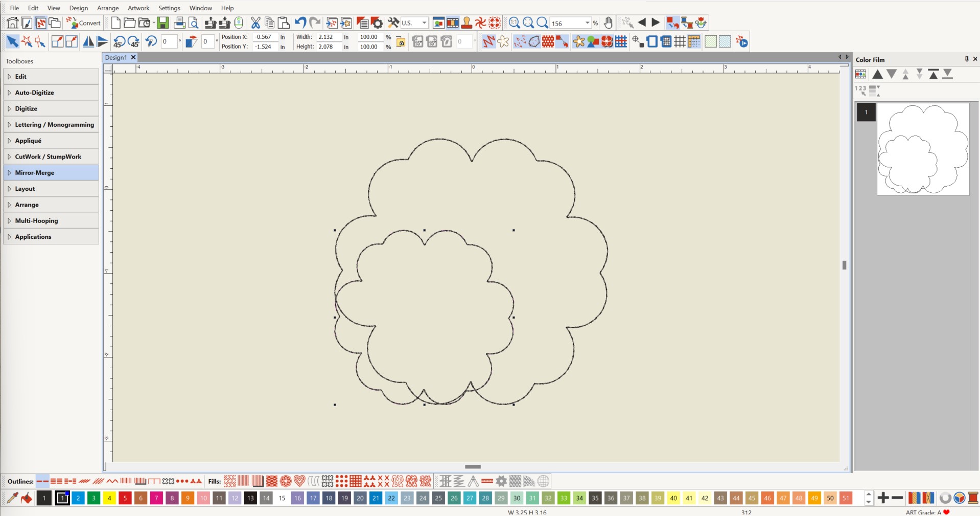Rotate 45 degrees right icon
Viewport: 980px width, 516px height.
point(134,41)
